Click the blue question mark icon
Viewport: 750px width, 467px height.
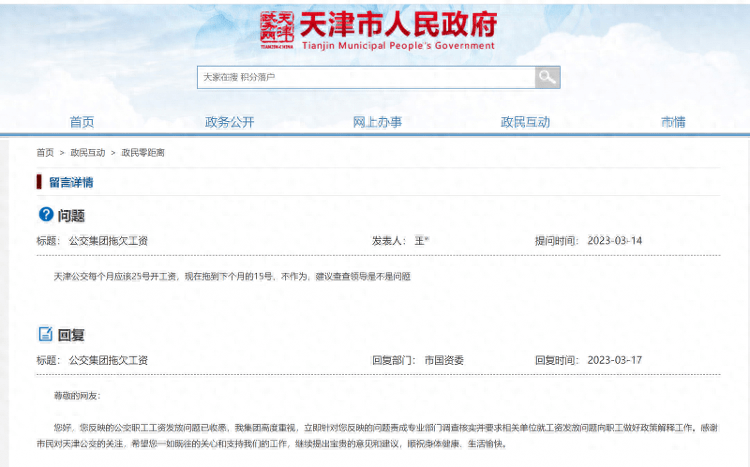[46, 214]
